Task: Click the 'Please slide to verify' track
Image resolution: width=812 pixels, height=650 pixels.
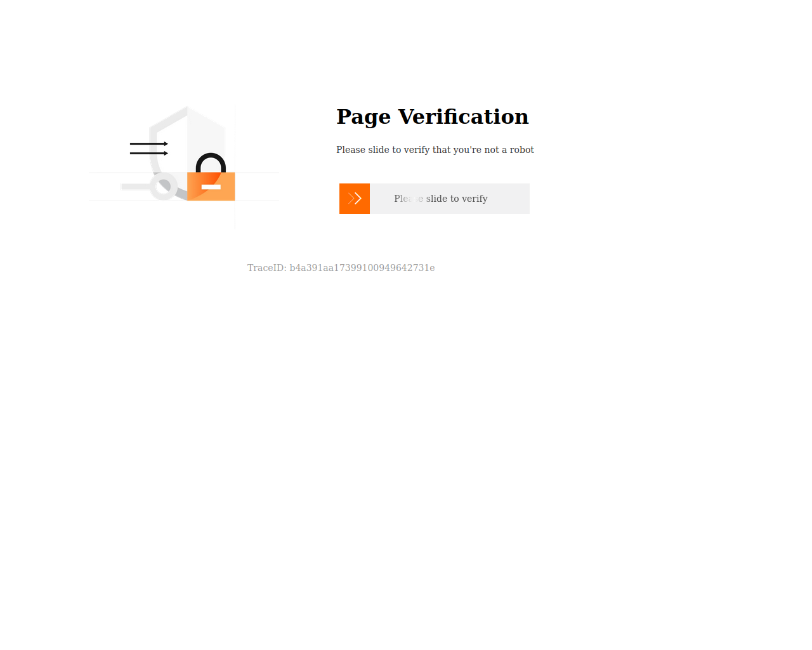Action: 435,199
